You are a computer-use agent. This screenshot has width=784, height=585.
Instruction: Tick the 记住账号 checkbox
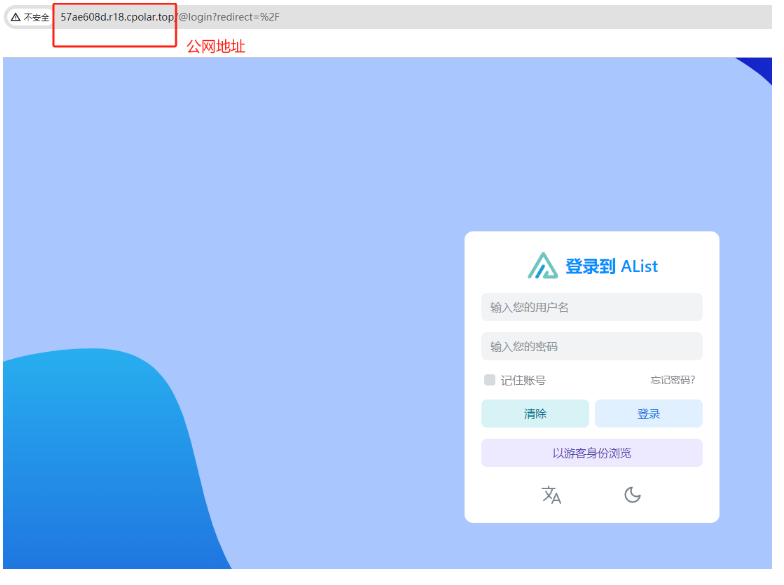pos(489,380)
